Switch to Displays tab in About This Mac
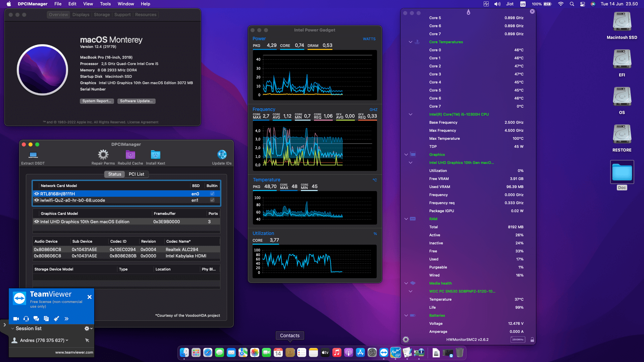Screen dimensions: 644x362 click(81, 15)
